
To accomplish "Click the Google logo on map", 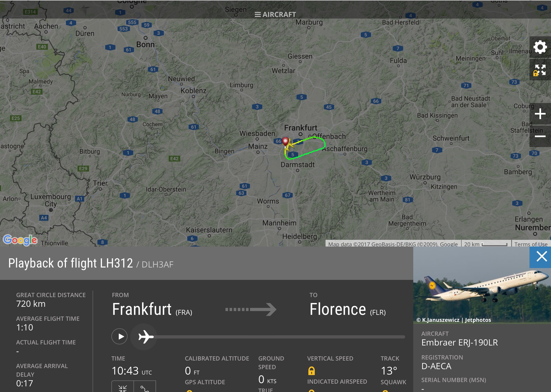I will 20,240.
